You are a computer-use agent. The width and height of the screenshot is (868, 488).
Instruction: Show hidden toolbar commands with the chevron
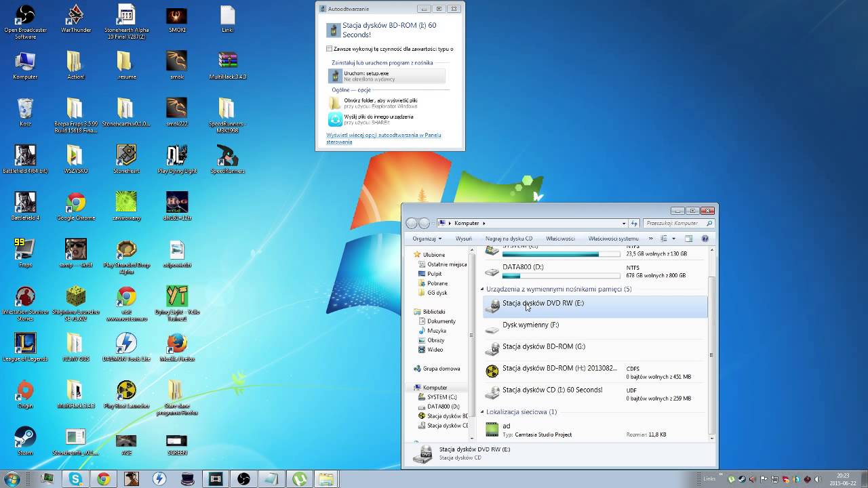tap(651, 239)
